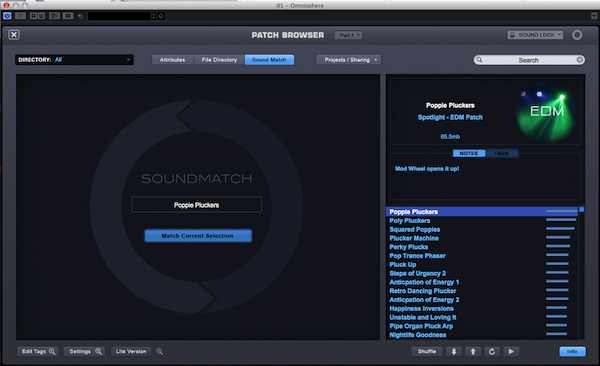Image resolution: width=600 pixels, height=366 pixels.
Task: Select the Pipe Organ Pluck Arp patch
Action: pyautogui.click(x=482, y=326)
